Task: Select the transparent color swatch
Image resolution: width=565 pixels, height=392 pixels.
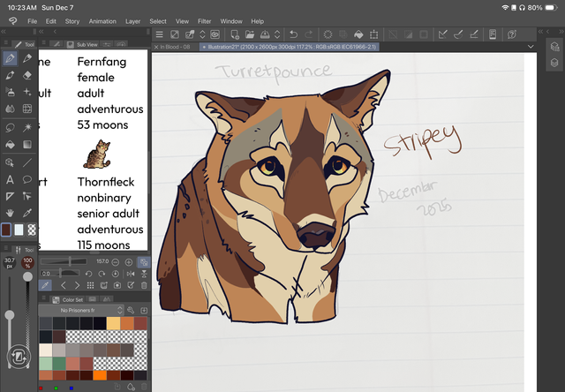Action: click(34, 230)
